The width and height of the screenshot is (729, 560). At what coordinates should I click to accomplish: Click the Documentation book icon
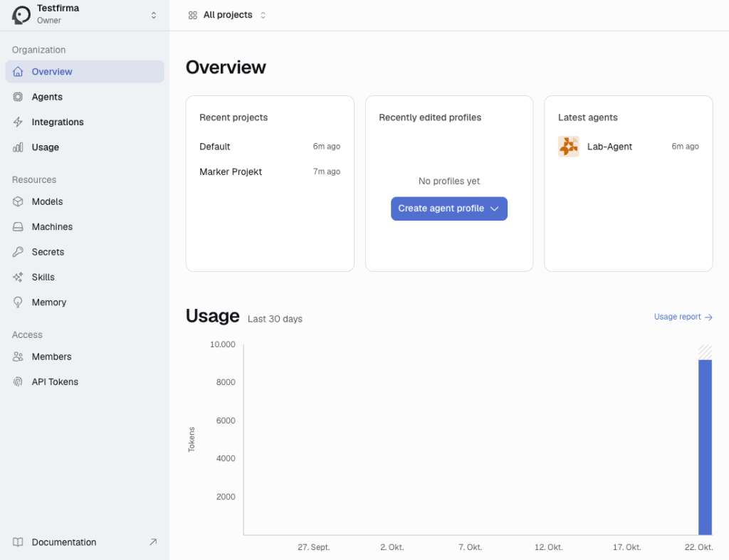(18, 542)
